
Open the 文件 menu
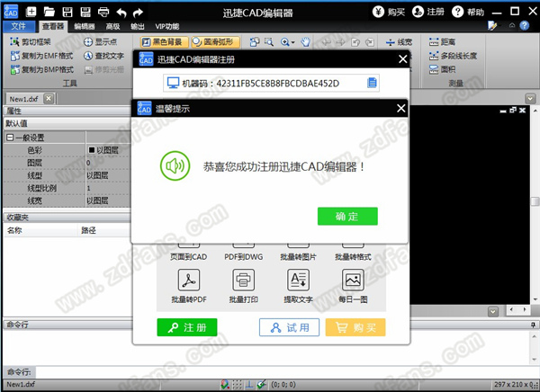[19, 26]
